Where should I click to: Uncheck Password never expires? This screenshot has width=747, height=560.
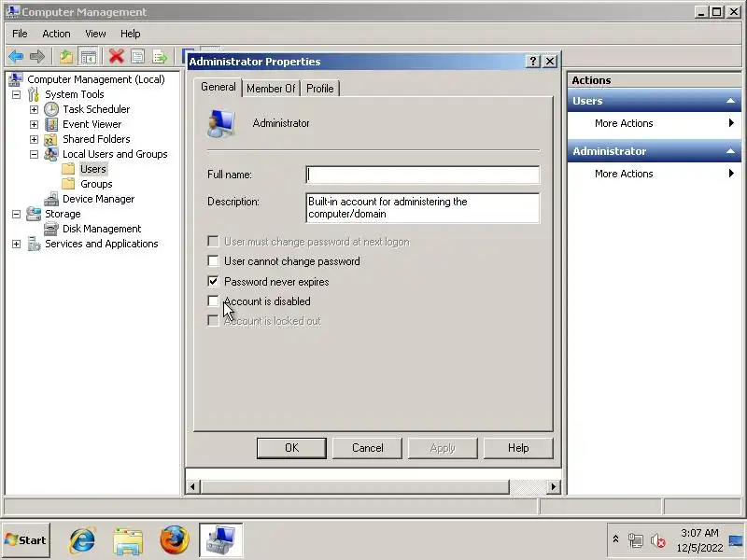(213, 282)
